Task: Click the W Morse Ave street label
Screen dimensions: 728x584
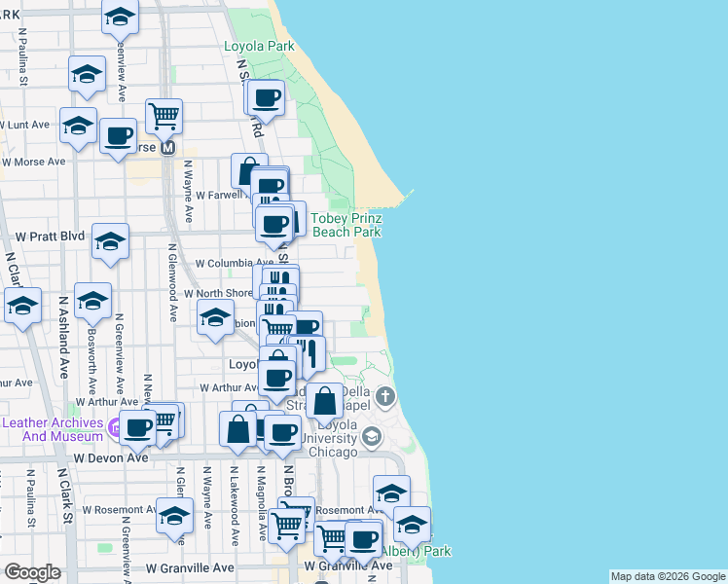Action: (34, 162)
